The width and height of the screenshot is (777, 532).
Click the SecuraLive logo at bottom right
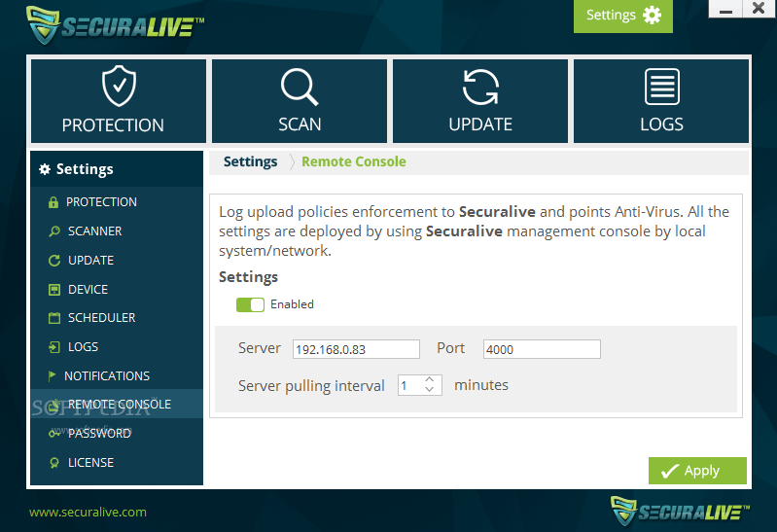pos(680,511)
